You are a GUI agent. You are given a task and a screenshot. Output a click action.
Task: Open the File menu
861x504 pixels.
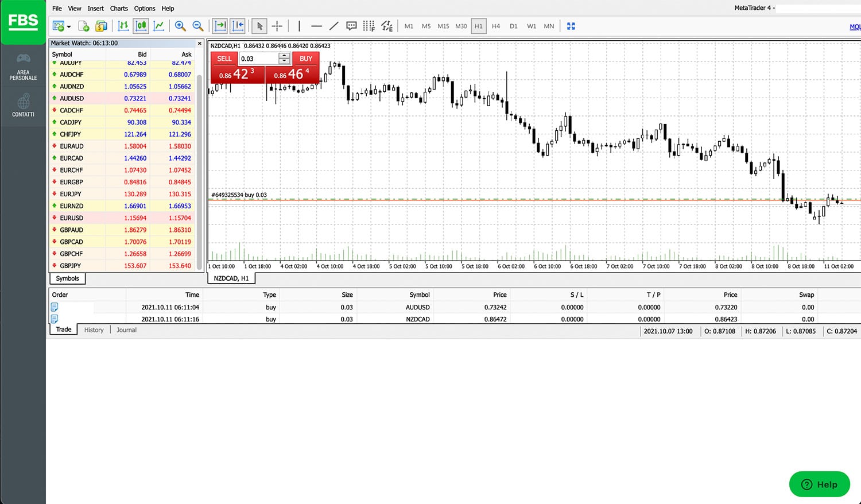click(57, 9)
